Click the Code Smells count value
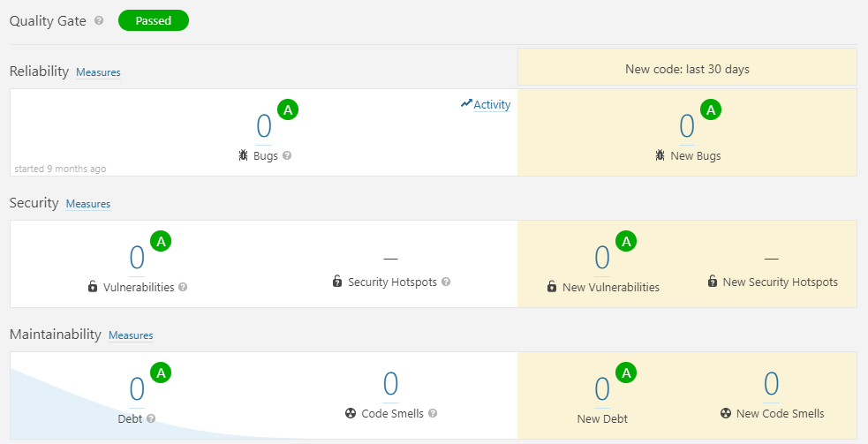Image resolution: width=868 pixels, height=444 pixels. tap(391, 384)
